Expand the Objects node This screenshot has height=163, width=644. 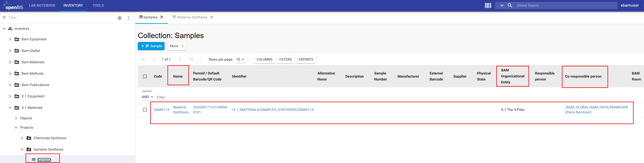[x=16, y=118]
